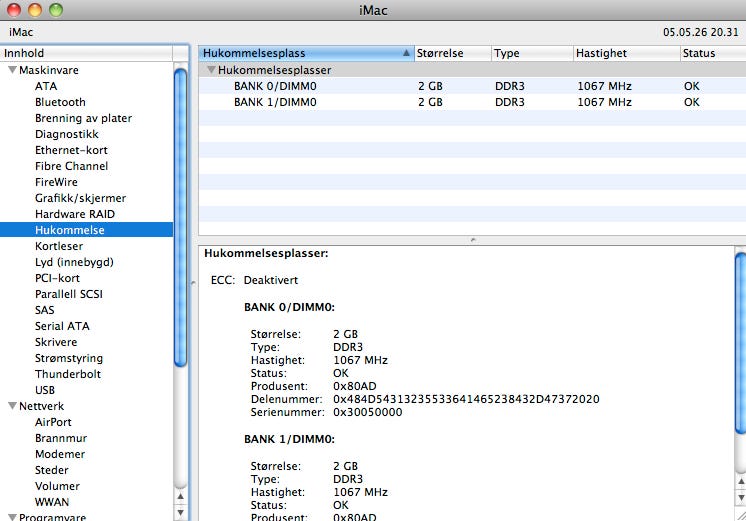Select ATA in the sidebar

(46, 86)
